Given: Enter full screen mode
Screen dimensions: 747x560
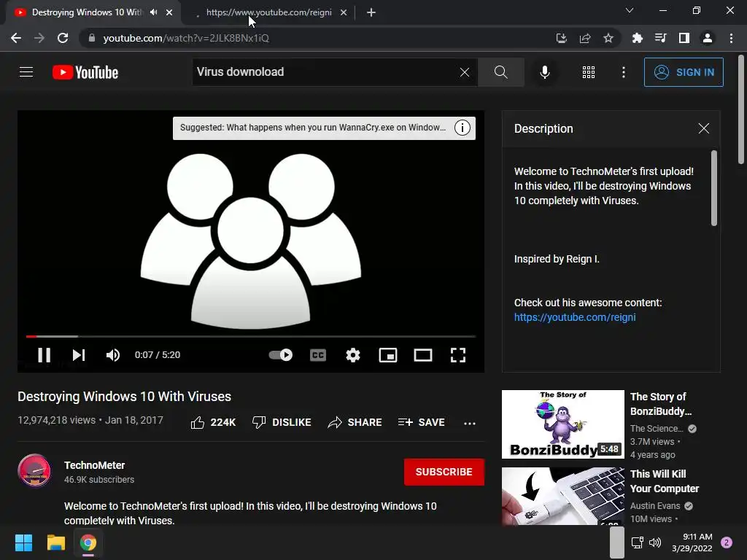Looking at the screenshot, I should tap(458, 355).
